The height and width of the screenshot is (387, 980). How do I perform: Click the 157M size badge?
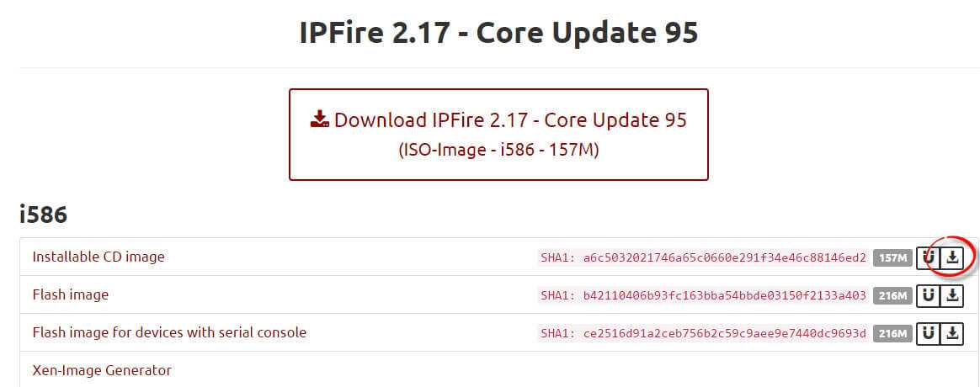click(892, 258)
